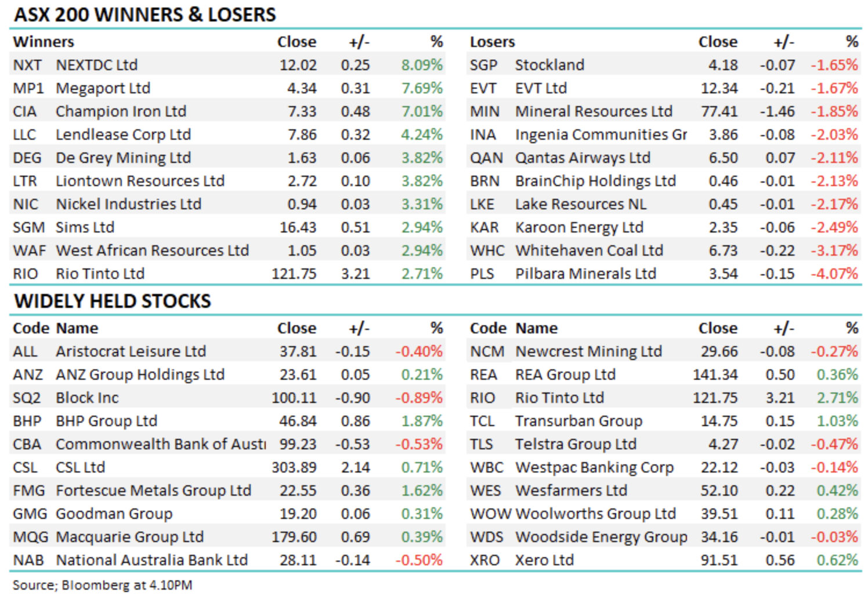Select Pilbara Minerals' -4.07% change

834,274
